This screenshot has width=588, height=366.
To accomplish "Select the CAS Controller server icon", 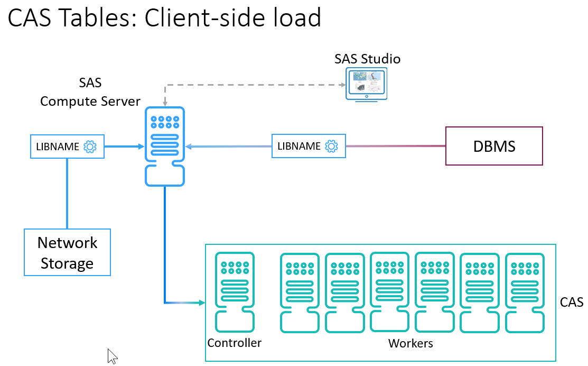I will (x=234, y=291).
